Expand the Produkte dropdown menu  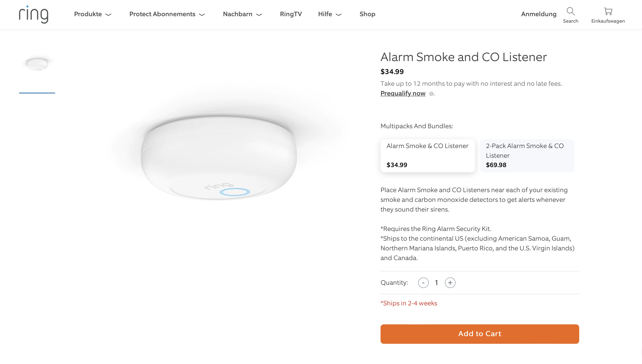(93, 14)
